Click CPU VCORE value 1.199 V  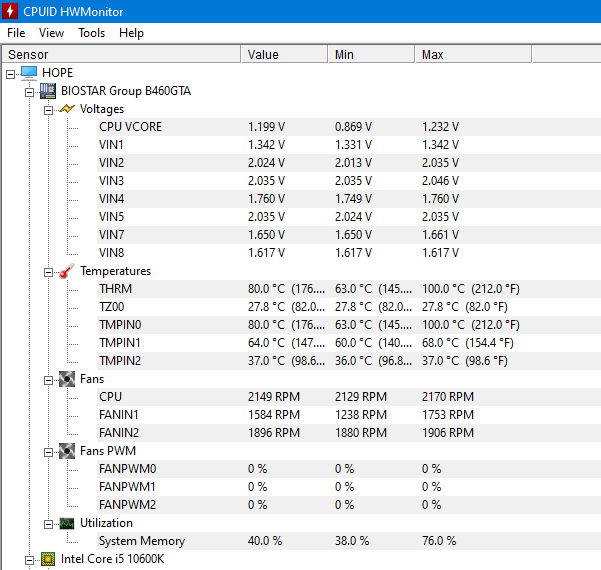point(266,127)
